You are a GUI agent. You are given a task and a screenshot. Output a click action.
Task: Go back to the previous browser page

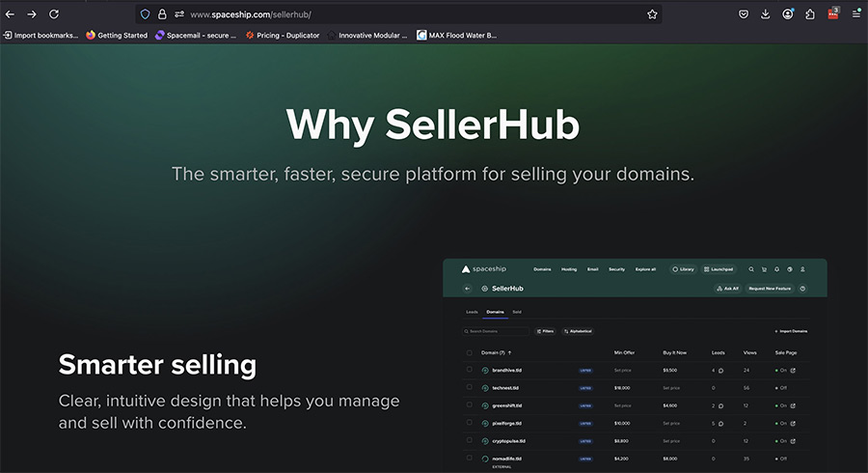[x=10, y=14]
